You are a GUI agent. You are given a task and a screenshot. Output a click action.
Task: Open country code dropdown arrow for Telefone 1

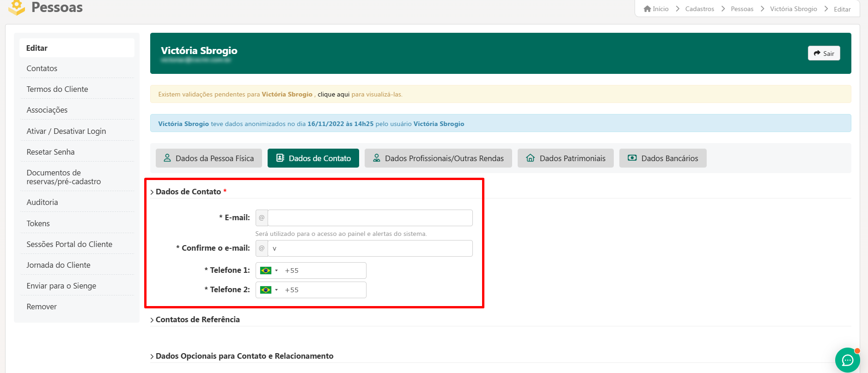coord(276,271)
